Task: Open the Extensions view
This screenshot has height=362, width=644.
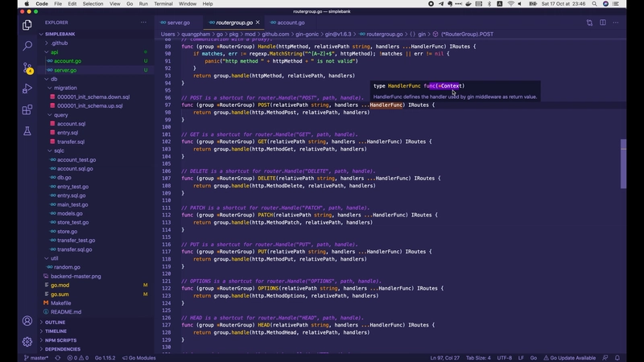Action: 27,109
